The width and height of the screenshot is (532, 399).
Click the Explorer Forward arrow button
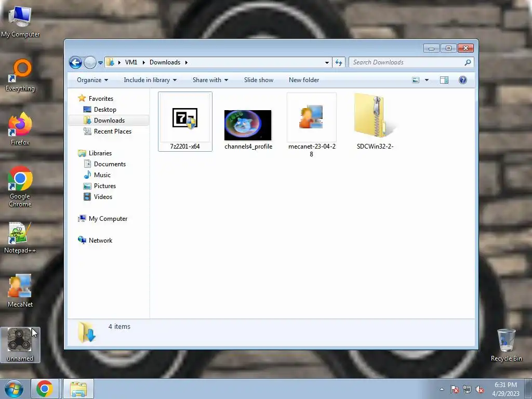(90, 62)
